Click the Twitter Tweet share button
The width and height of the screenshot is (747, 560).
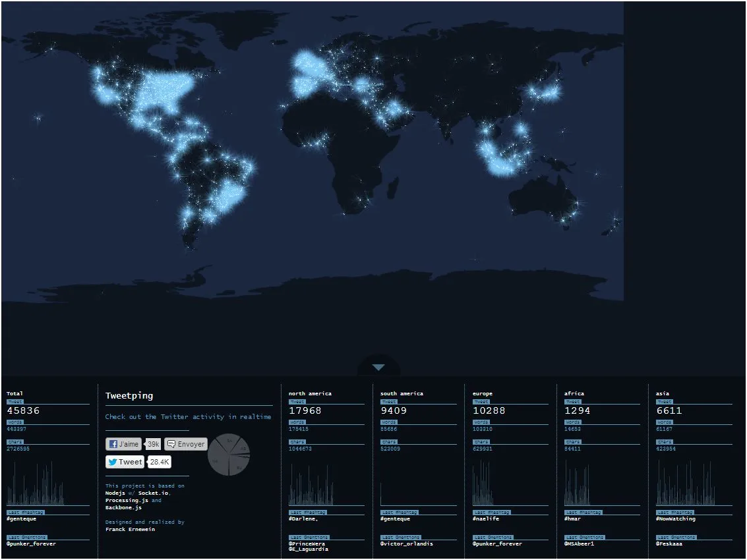tap(125, 462)
